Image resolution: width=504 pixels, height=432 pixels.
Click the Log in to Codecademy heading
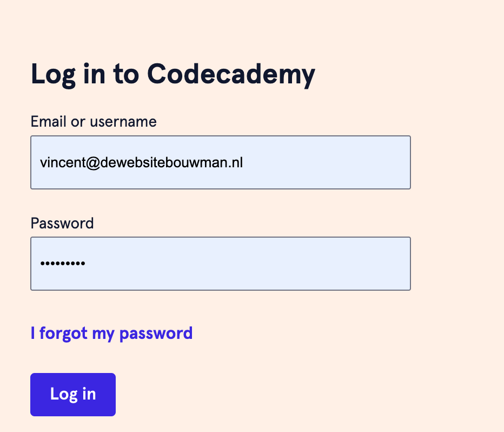click(x=173, y=74)
